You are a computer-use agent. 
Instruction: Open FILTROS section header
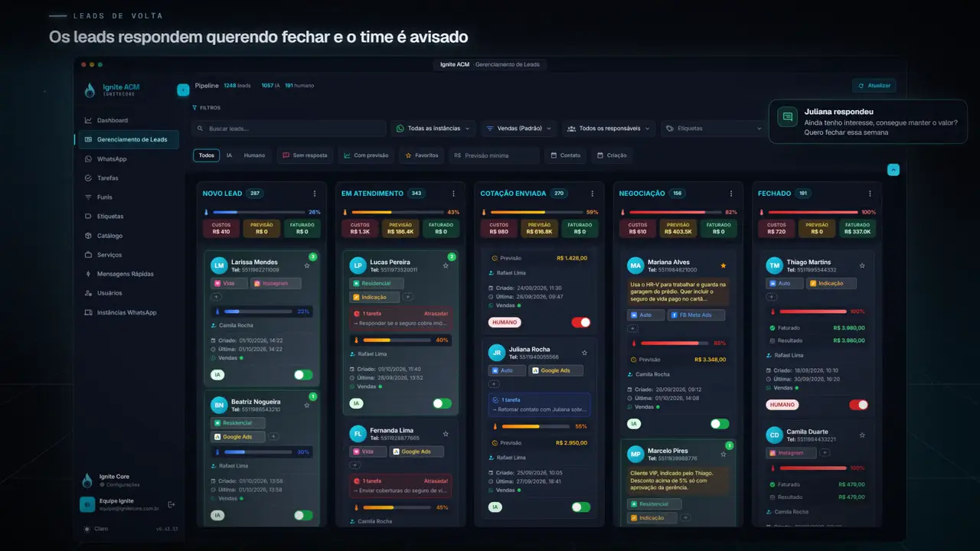(207, 108)
